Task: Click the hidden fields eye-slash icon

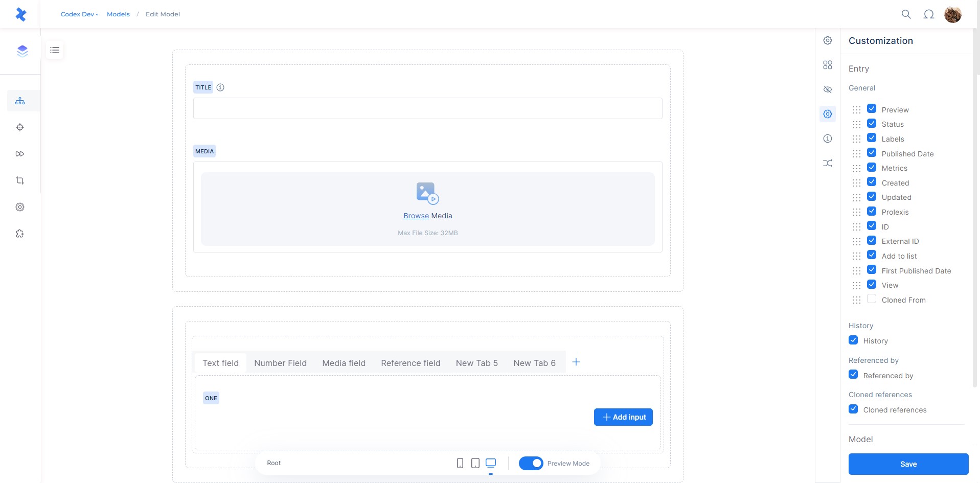Action: tap(828, 89)
